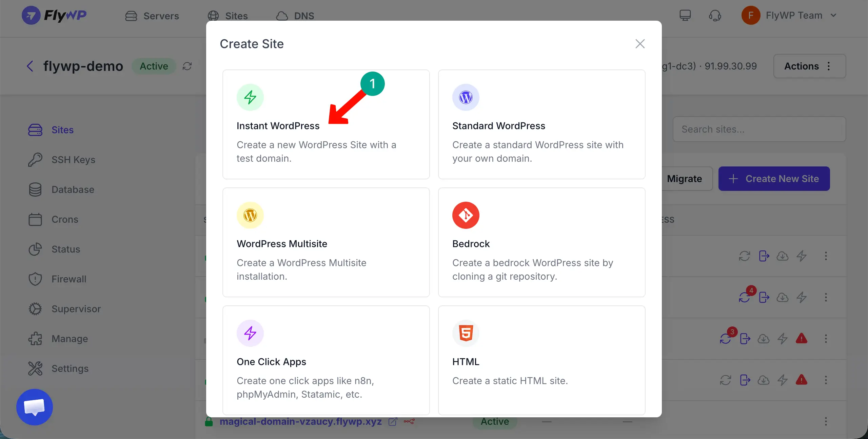
Task: Refresh server status next to Active badge
Action: point(187,66)
